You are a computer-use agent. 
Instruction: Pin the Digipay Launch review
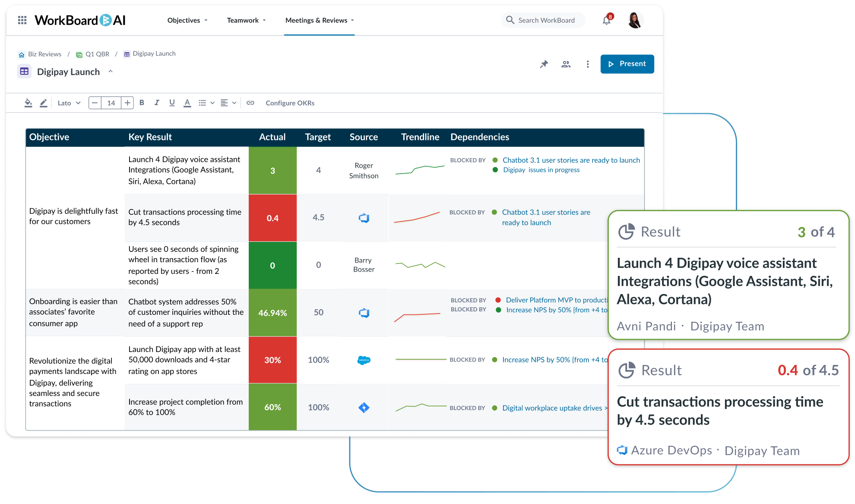[544, 64]
